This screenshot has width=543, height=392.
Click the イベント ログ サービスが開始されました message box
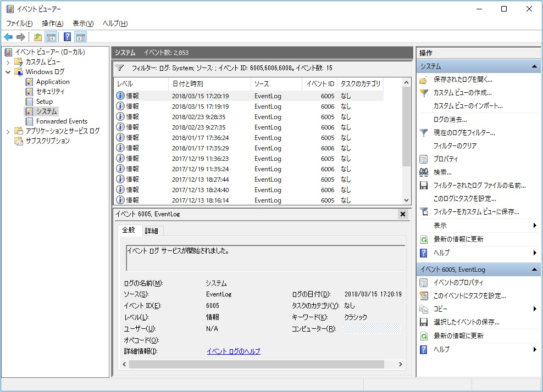[265, 259]
